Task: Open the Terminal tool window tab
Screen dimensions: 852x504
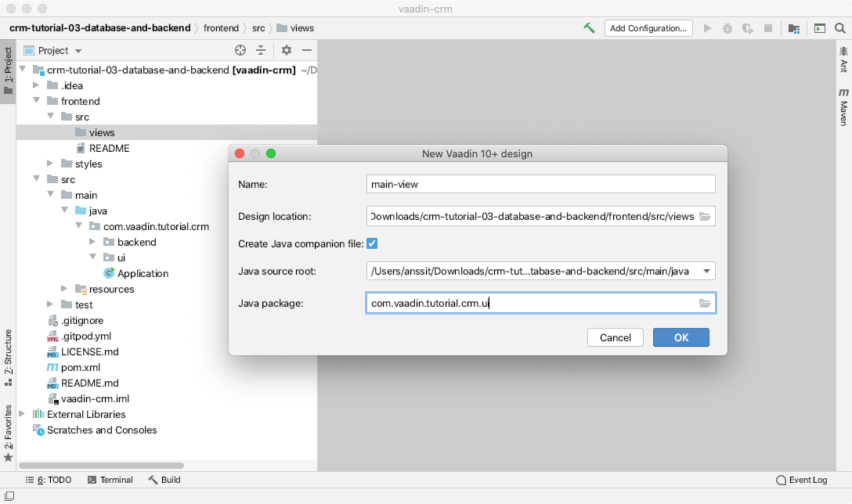Action: click(110, 480)
